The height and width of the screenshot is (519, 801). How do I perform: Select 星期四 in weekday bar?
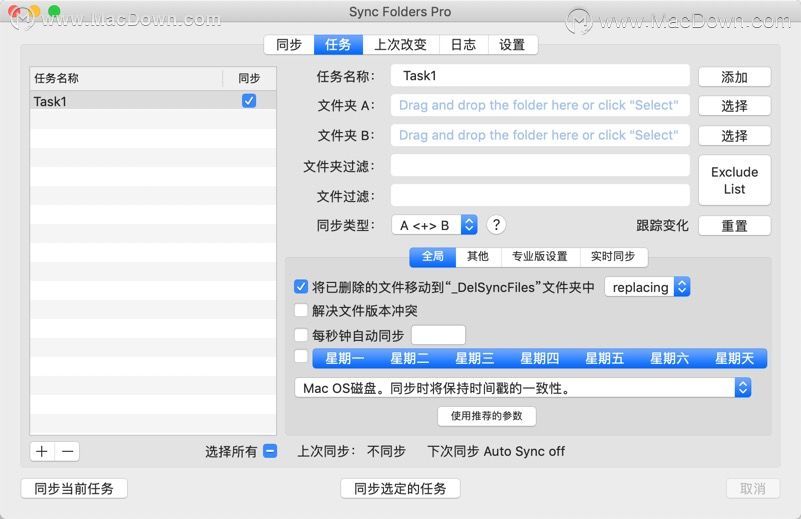point(539,359)
